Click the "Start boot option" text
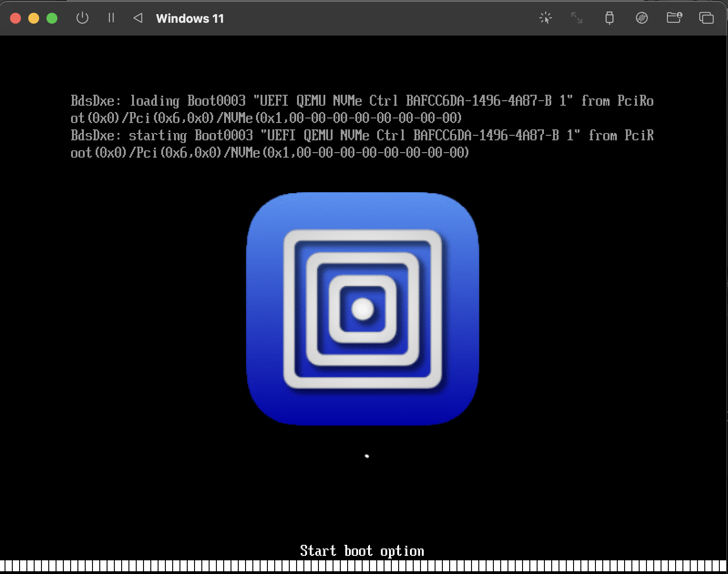 (x=362, y=551)
